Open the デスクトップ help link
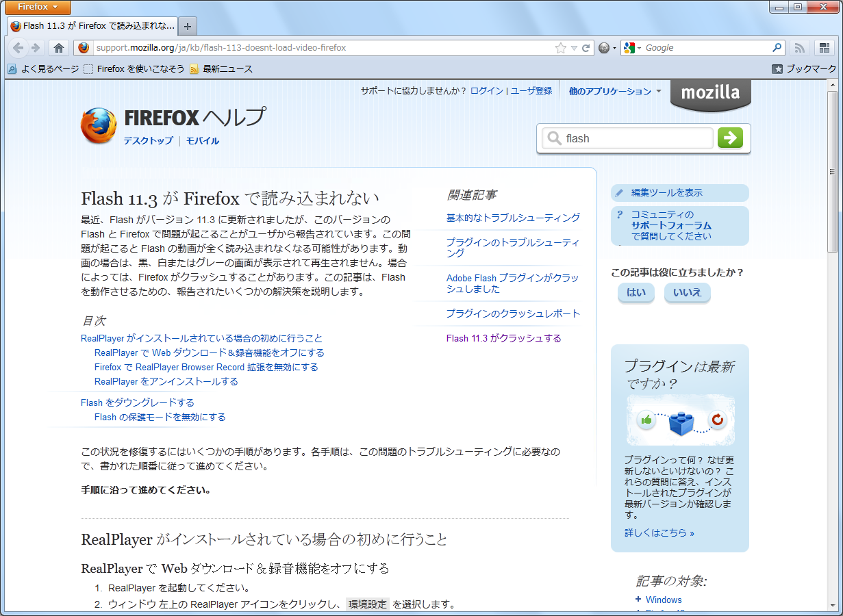The width and height of the screenshot is (843, 616). pyautogui.click(x=148, y=141)
